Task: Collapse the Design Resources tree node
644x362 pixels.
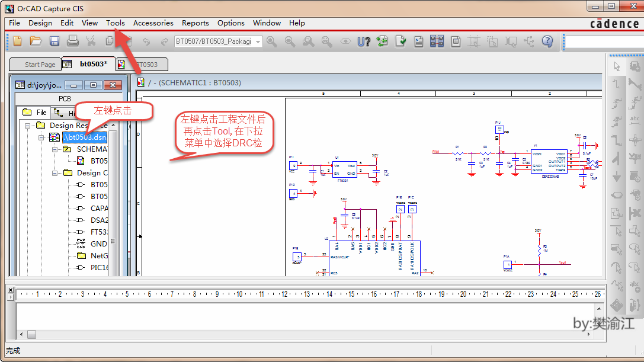Action: [x=27, y=126]
